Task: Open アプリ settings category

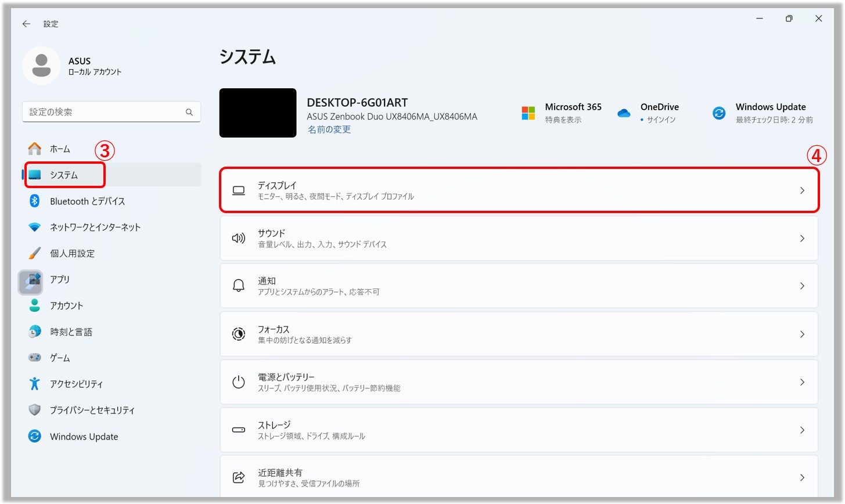Action: (112, 279)
